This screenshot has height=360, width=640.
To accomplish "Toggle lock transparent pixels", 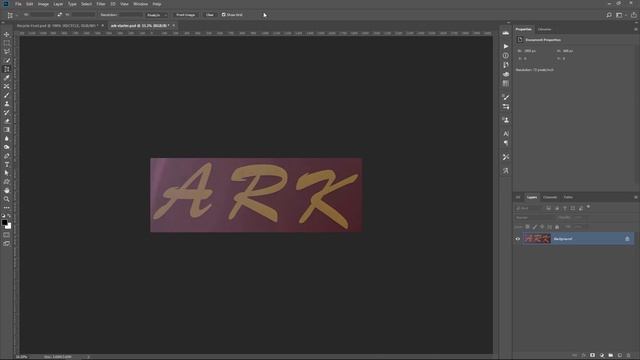I will coord(527,227).
